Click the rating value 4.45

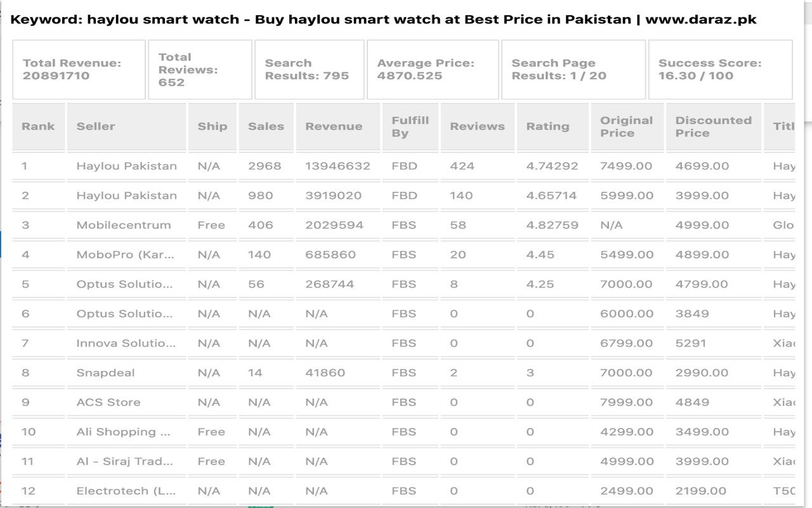point(540,255)
